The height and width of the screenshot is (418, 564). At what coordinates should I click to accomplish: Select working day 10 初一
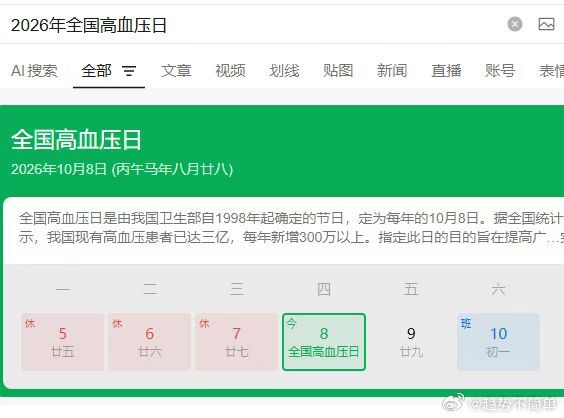499,342
